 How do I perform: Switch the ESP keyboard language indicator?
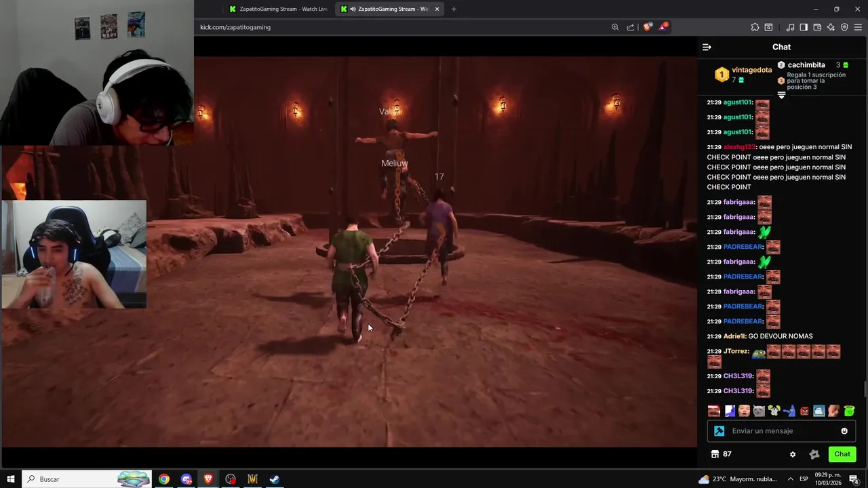click(x=804, y=479)
